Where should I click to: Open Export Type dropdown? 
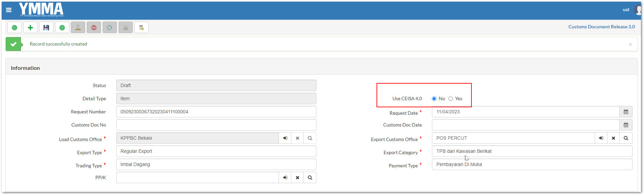tap(216, 151)
